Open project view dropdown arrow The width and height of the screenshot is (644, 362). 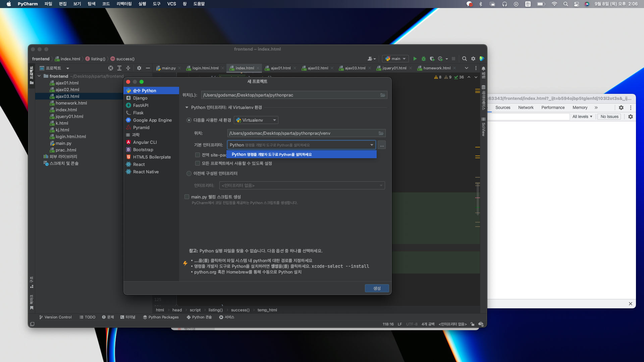pyautogui.click(x=68, y=68)
